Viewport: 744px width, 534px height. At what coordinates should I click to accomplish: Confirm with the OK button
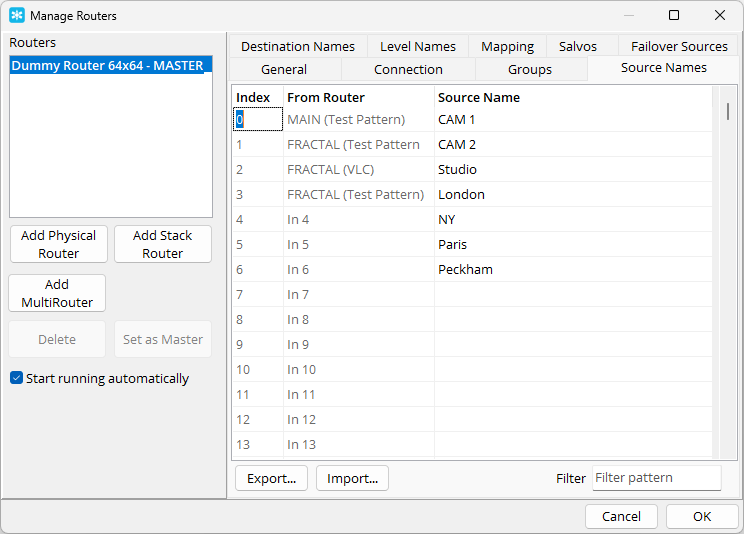(x=702, y=516)
